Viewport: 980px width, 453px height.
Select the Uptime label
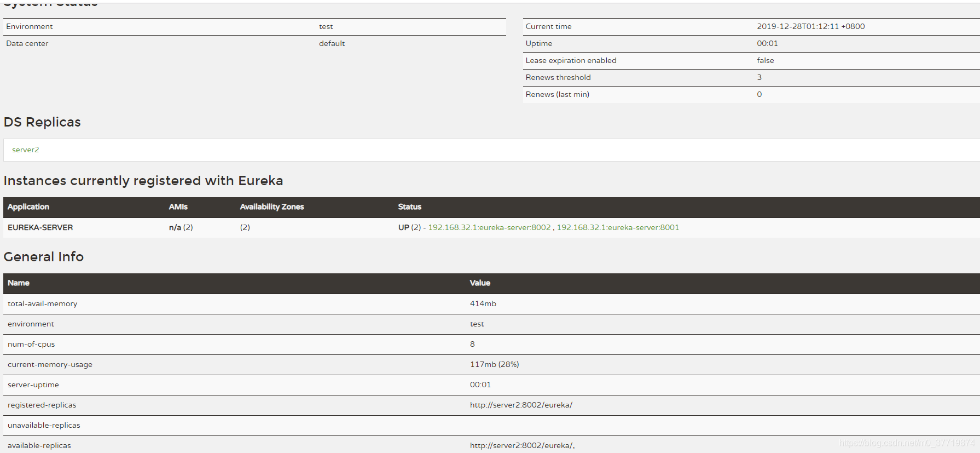tap(539, 43)
